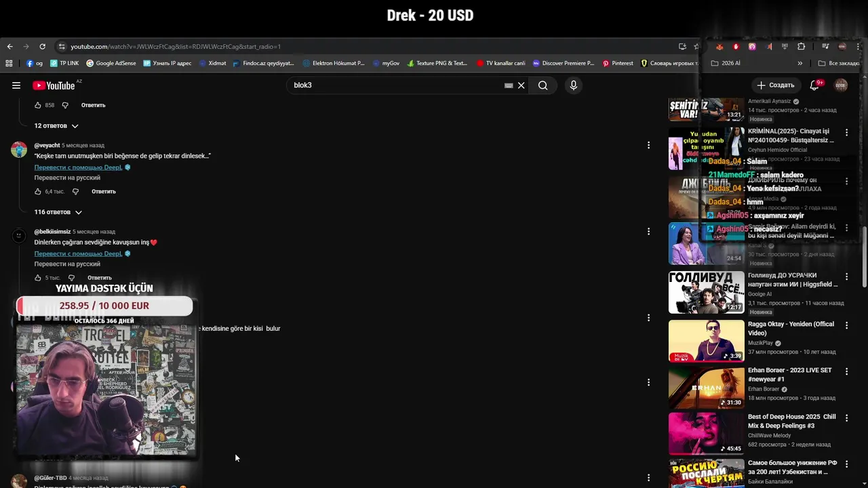Open the on-screen keyboard icon in search

509,85
